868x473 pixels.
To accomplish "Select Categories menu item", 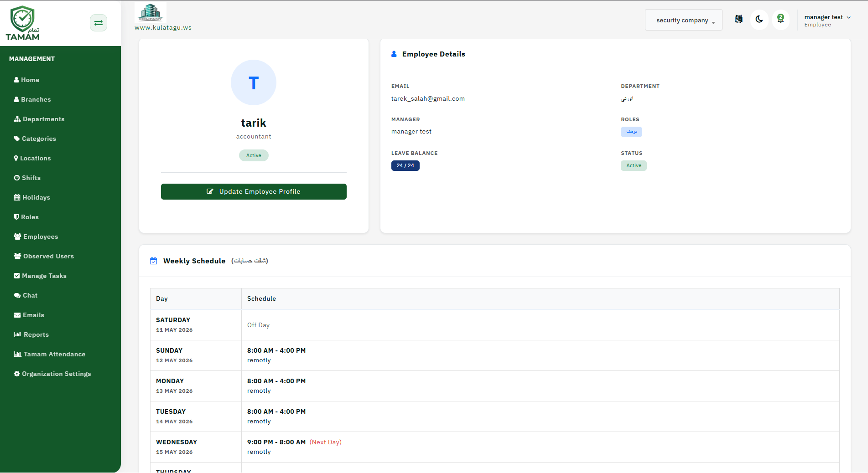I will click(39, 139).
